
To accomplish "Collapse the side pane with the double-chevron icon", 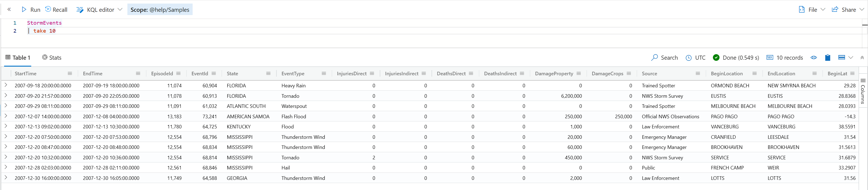I will pos(9,9).
